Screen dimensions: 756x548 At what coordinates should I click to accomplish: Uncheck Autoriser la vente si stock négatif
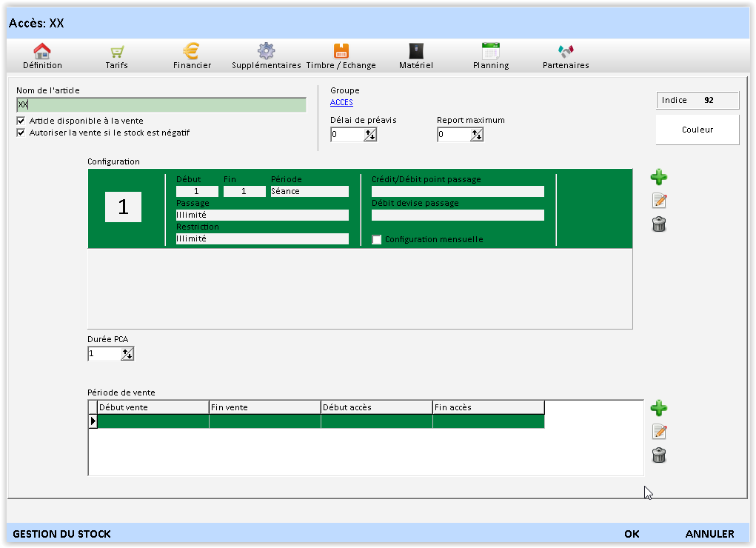21,133
